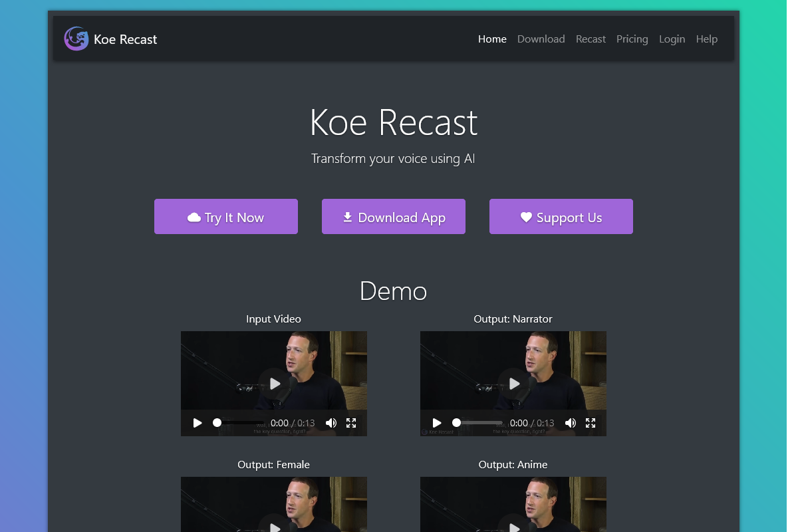This screenshot has height=532, width=798.
Task: Play the Output: Narrator video
Action: 513,384
